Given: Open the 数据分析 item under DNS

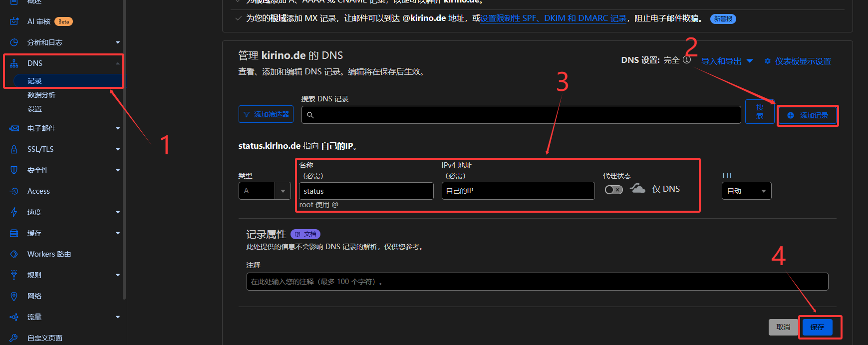Looking at the screenshot, I should (x=41, y=95).
